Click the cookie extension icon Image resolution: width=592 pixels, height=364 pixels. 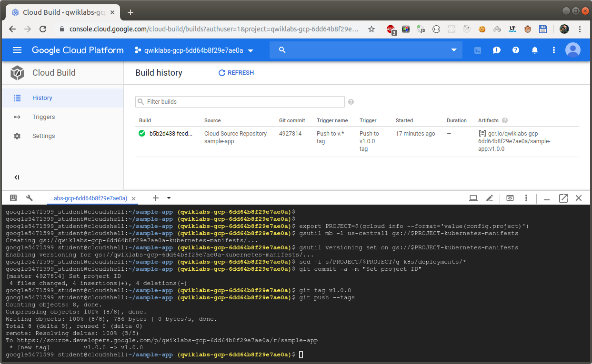(x=482, y=29)
